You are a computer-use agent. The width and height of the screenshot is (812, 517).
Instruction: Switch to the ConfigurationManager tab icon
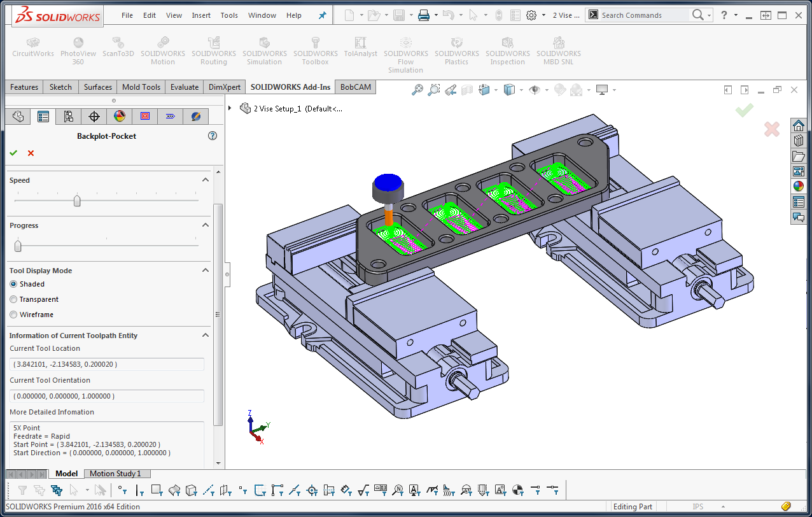[69, 117]
